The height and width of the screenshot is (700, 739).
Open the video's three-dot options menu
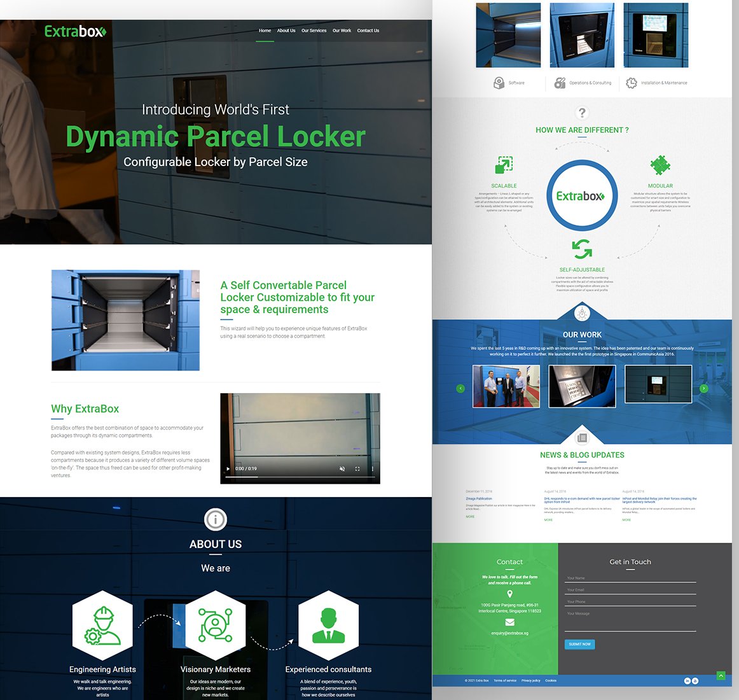click(x=373, y=469)
